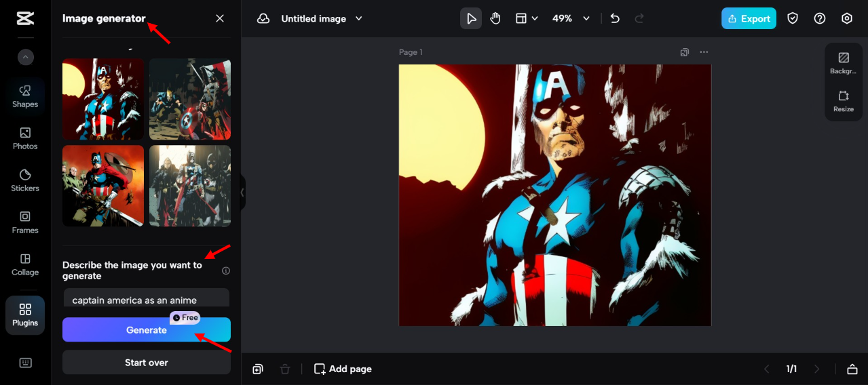Open the Shapes panel
868x385 pixels.
25,96
